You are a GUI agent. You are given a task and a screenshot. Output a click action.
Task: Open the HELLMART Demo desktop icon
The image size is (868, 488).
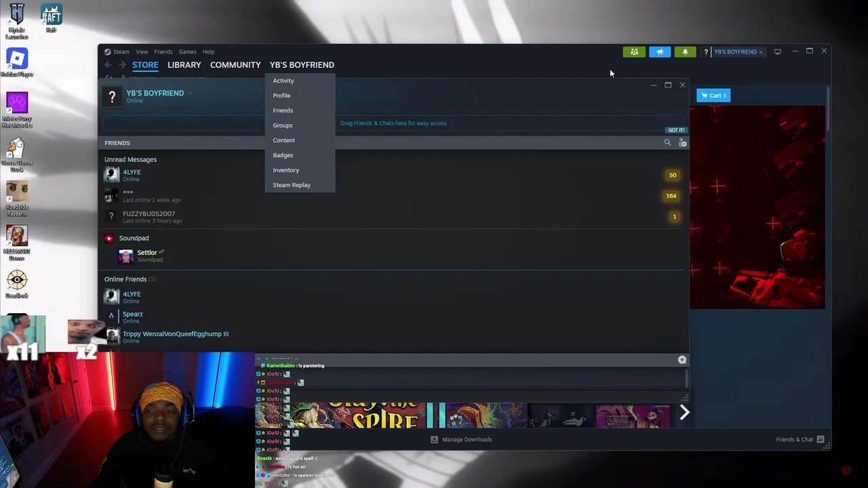(x=17, y=243)
